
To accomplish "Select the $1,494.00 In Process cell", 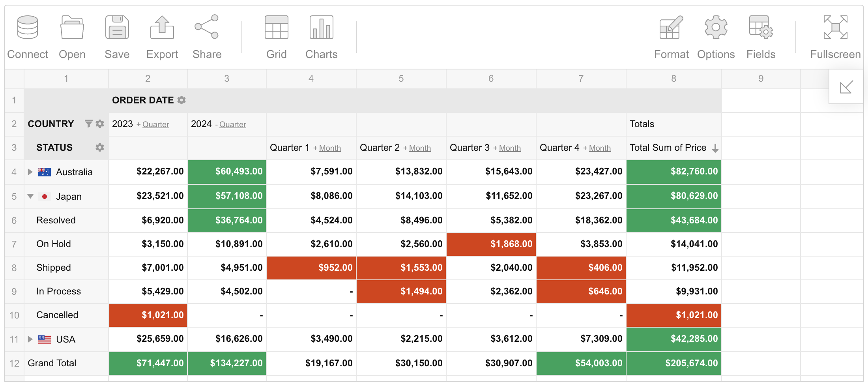I will coord(401,291).
